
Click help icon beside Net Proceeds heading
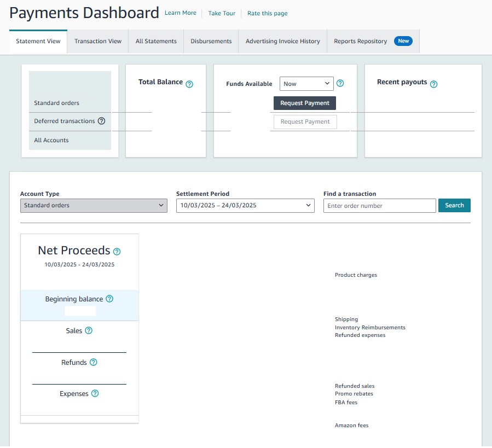click(117, 252)
